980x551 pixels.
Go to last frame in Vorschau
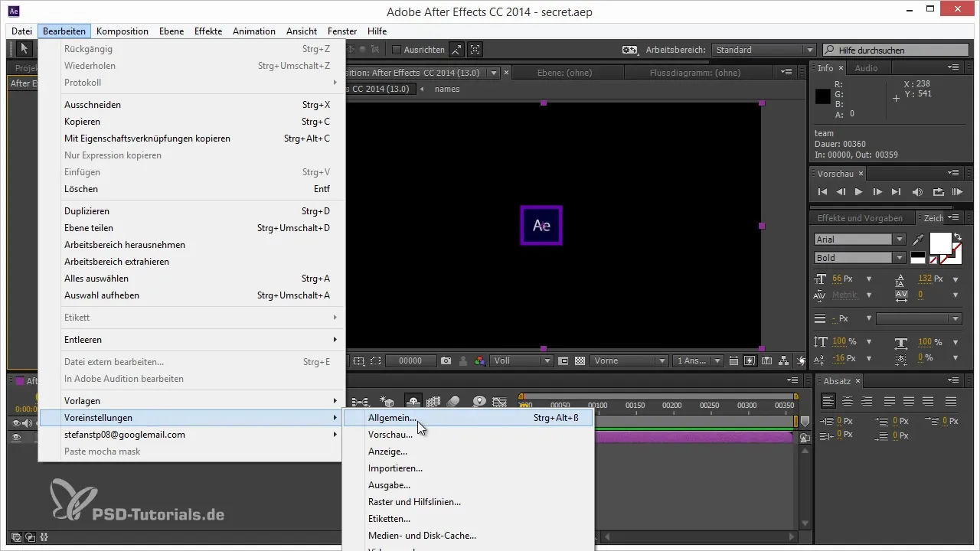pos(896,191)
